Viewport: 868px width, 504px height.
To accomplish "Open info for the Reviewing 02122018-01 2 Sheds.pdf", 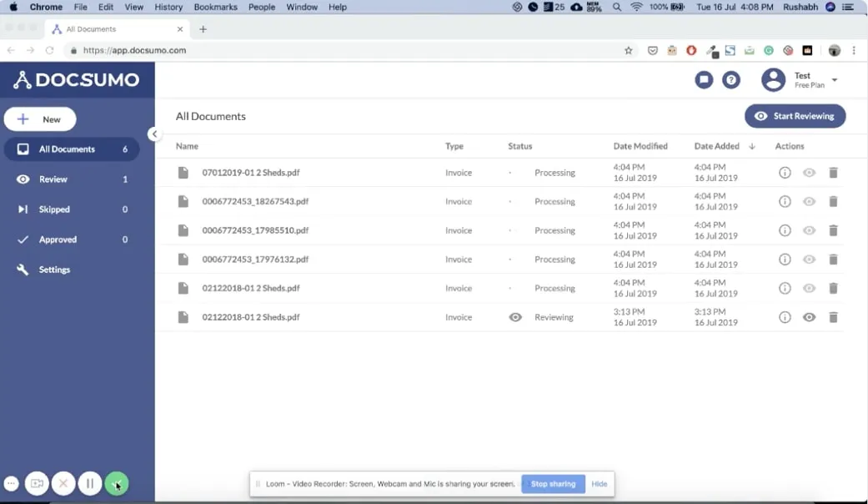I will [785, 317].
